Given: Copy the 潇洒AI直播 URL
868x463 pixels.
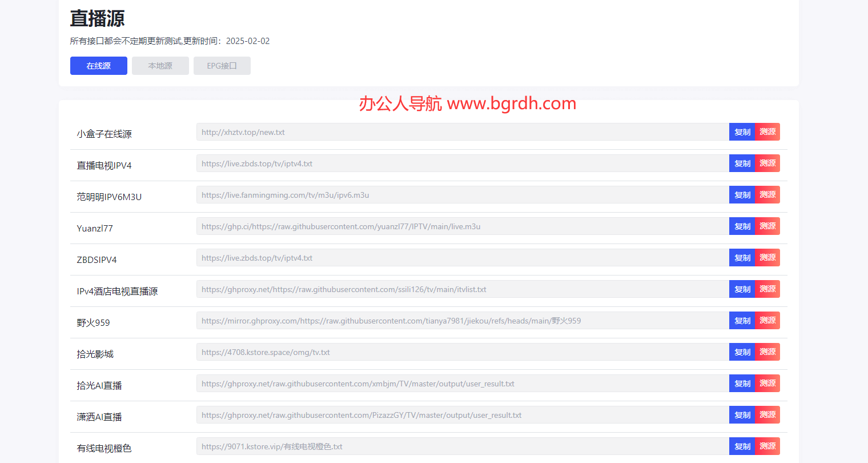Looking at the screenshot, I should pos(742,415).
